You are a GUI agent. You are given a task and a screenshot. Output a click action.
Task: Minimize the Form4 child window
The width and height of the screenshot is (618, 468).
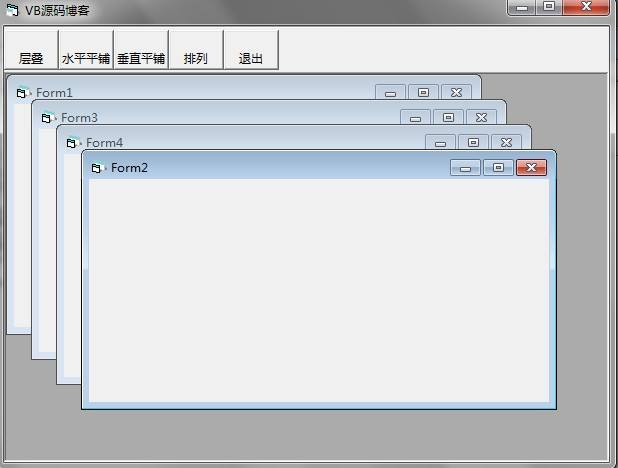(x=440, y=142)
